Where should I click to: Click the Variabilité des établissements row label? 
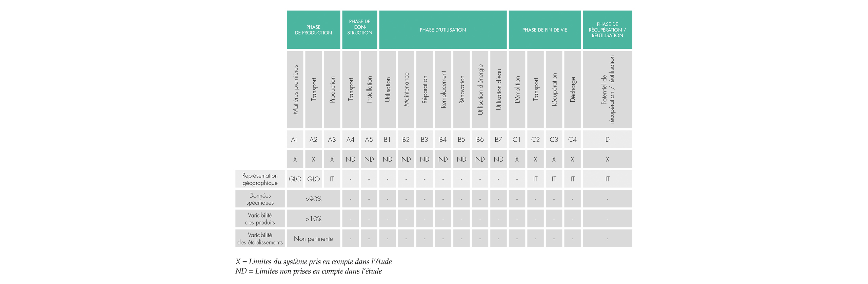[x=260, y=239]
